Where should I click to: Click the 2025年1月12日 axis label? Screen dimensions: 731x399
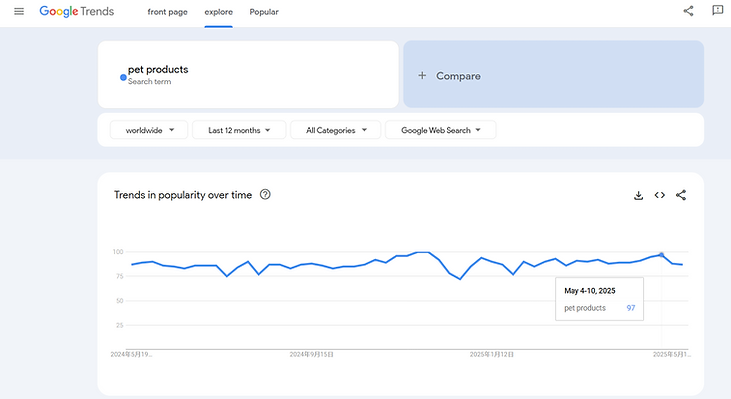click(x=491, y=355)
